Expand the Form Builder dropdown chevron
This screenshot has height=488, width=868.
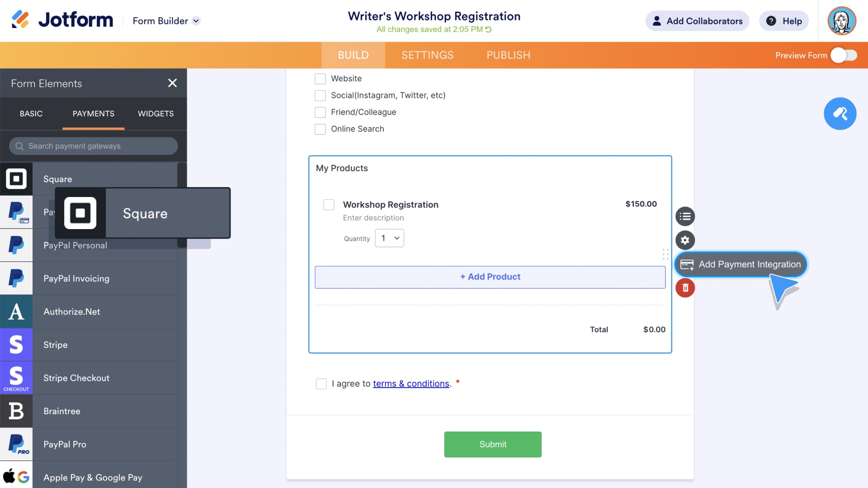coord(196,21)
